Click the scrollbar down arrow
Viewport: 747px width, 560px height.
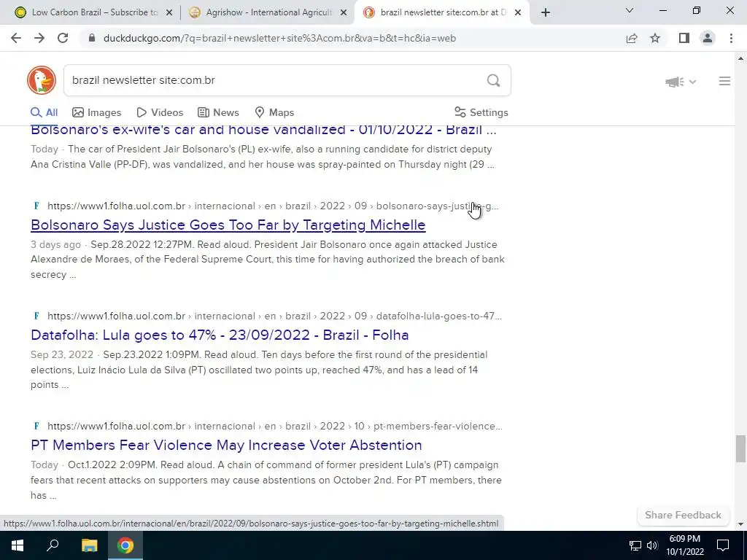740,524
